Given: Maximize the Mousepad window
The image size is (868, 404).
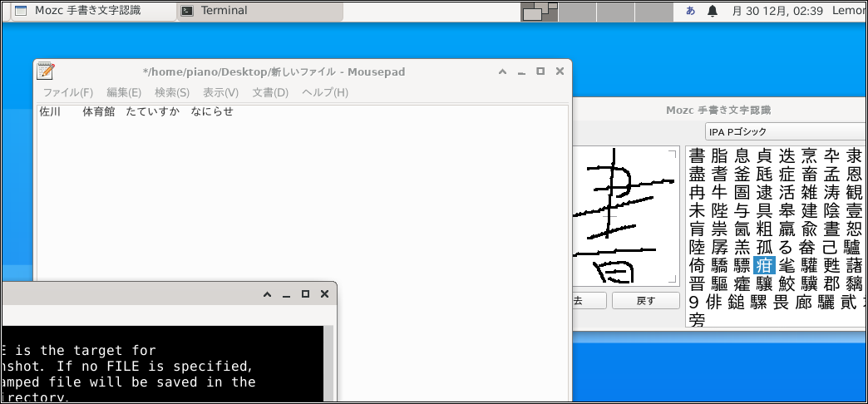Looking at the screenshot, I should click(x=541, y=71).
